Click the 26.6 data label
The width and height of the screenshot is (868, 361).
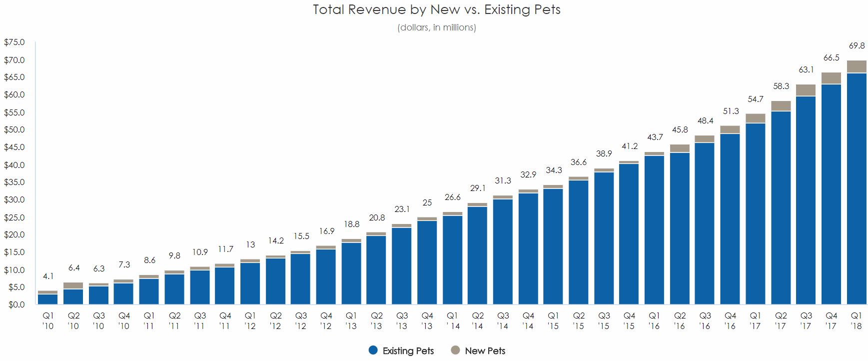click(x=452, y=197)
